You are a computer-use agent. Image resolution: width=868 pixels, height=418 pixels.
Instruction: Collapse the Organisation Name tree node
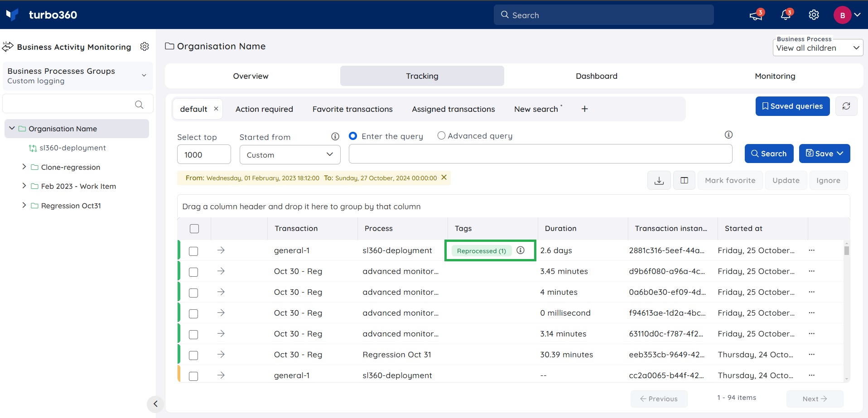(12, 128)
